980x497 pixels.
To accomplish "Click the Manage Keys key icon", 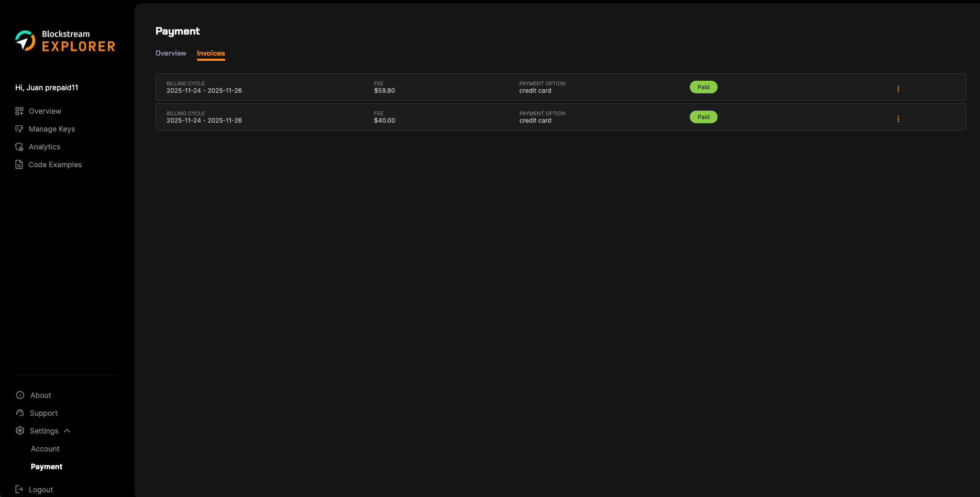I will [19, 128].
